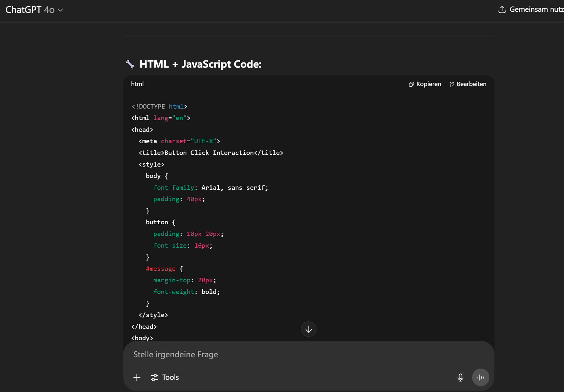Click the copy icon beside Kopieren
The height and width of the screenshot is (392, 564).
[x=411, y=84]
